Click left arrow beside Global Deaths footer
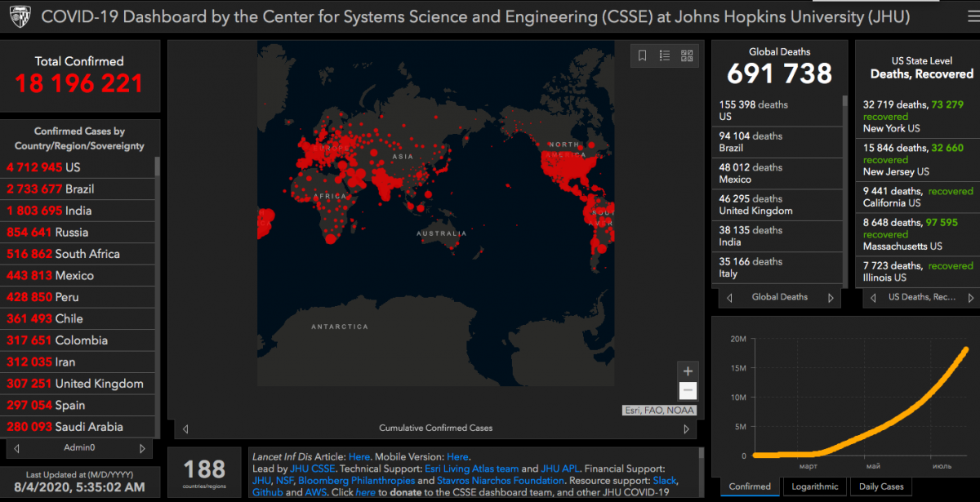This screenshot has height=502, width=980. (x=728, y=298)
